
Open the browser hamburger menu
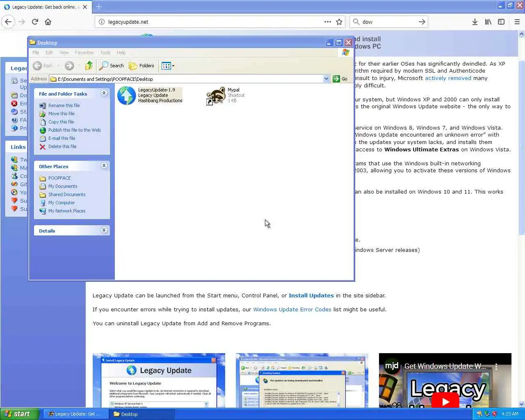(x=517, y=22)
